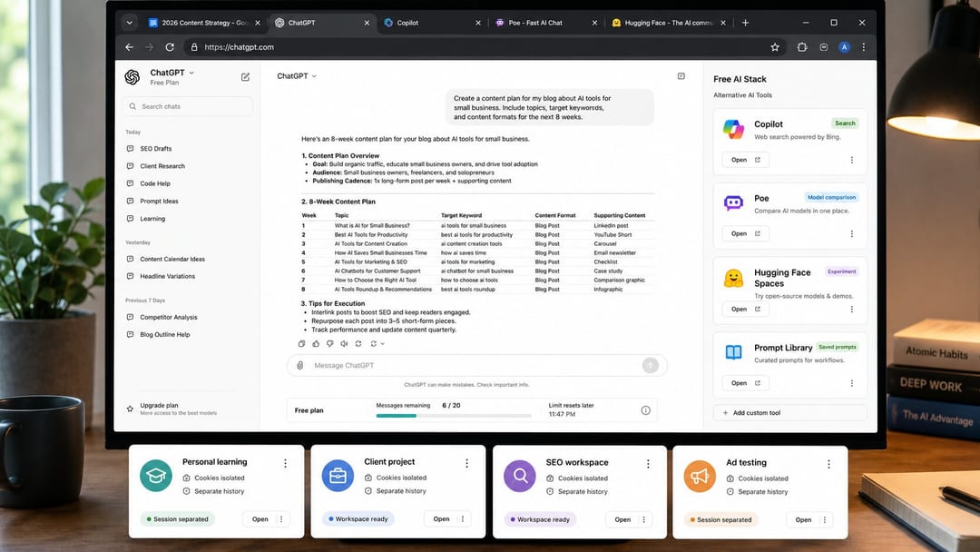Click the Message ChatGPT input box
Viewport: 980px width, 552px height.
(477, 365)
